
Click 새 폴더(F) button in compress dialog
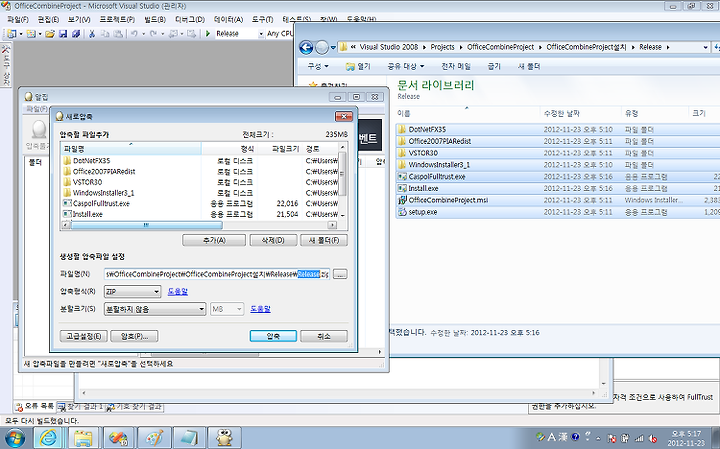click(324, 240)
